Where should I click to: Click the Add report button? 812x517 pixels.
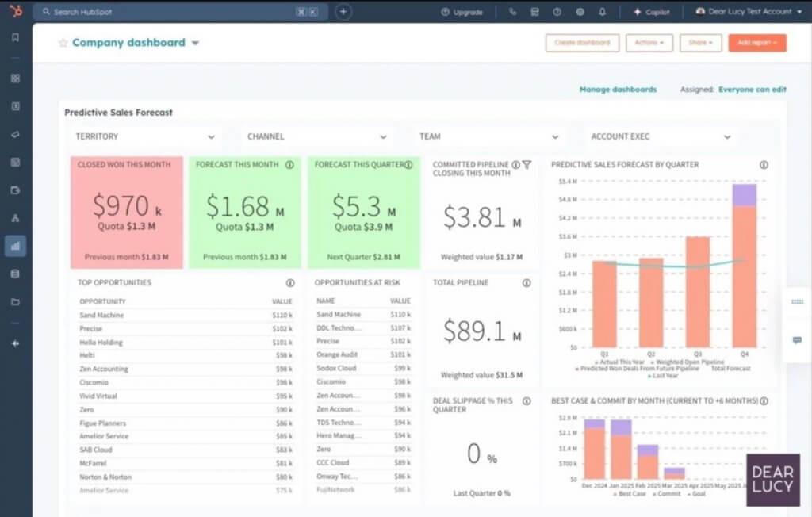756,43
